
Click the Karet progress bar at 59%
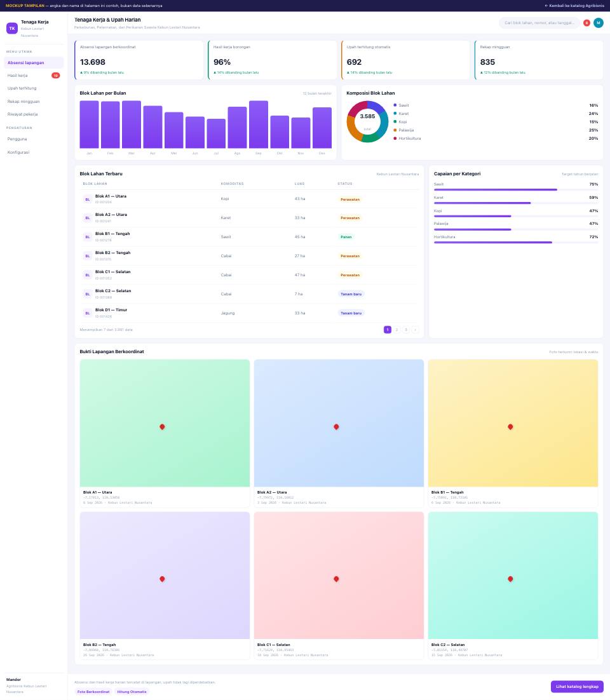tap(516, 203)
